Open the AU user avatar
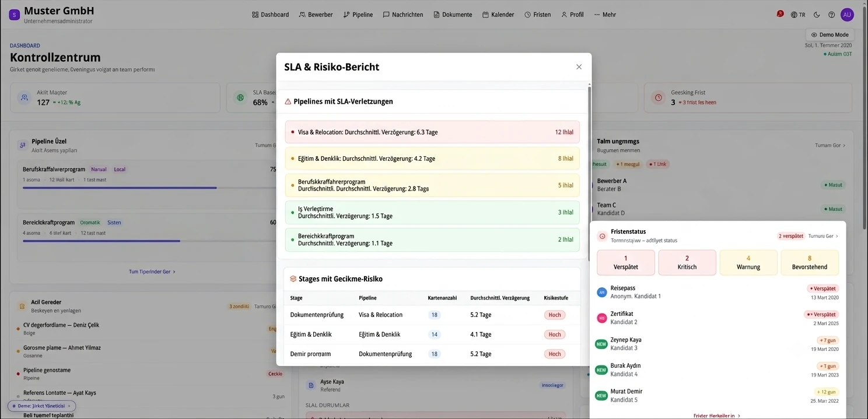 point(847,15)
